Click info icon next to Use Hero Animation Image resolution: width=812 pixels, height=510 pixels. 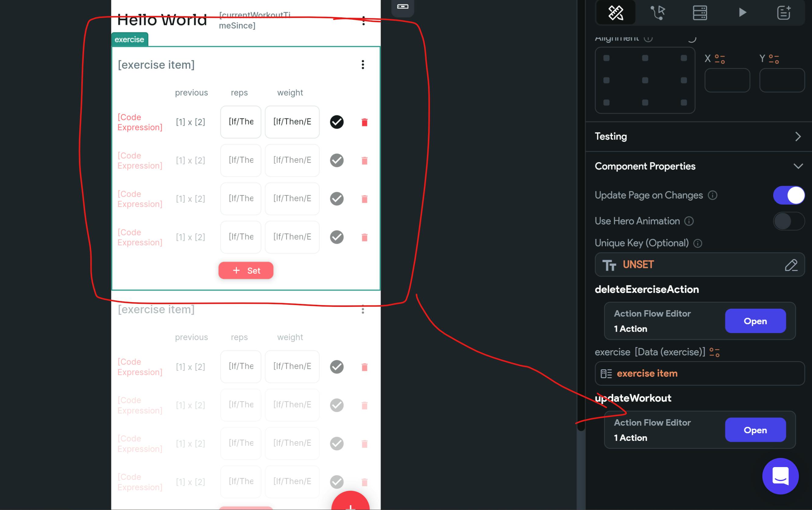tap(689, 221)
